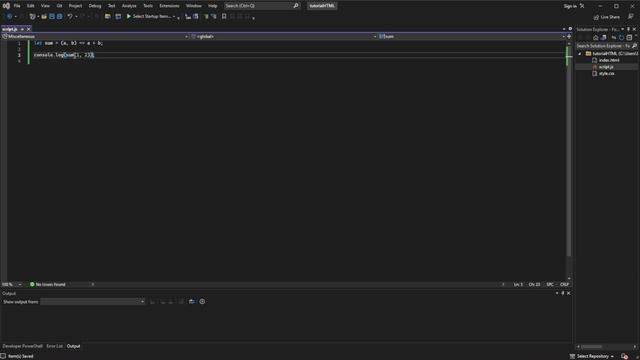
Task: Open the Miscellaneous project dropdown
Action: pos(95,36)
